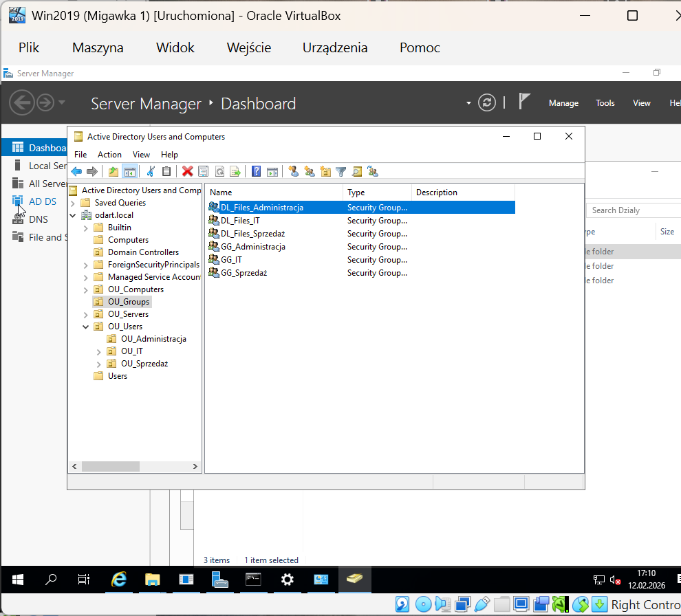Collapse the OU_Users tree node
Image resolution: width=681 pixels, height=616 pixels.
pos(85,327)
